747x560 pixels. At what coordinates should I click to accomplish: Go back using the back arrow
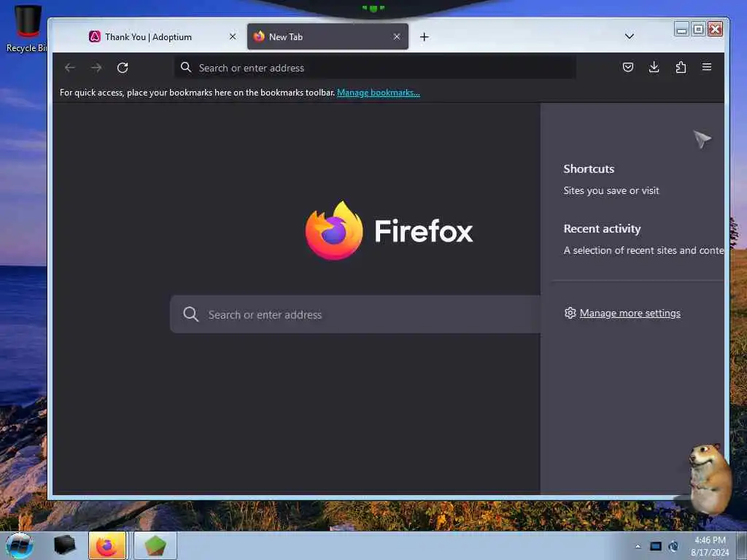coord(70,68)
